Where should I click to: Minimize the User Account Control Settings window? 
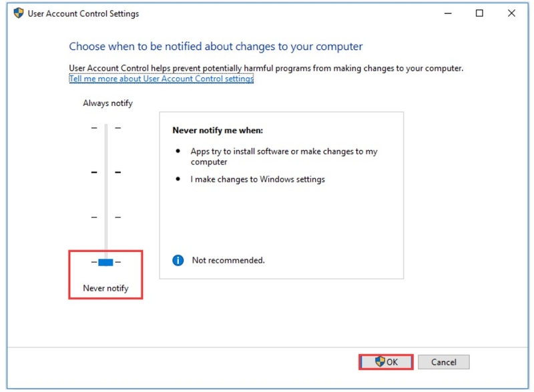coord(448,13)
